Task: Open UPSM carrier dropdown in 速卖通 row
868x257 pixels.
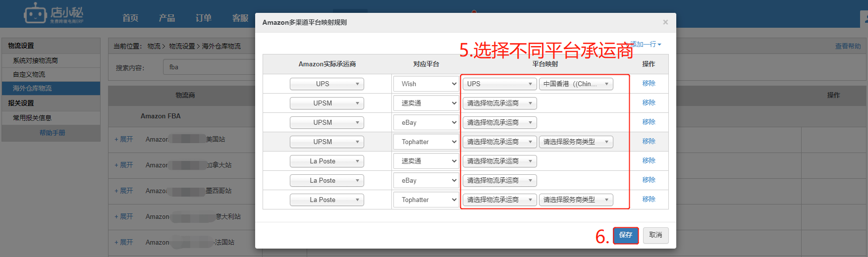Action: coord(327,103)
